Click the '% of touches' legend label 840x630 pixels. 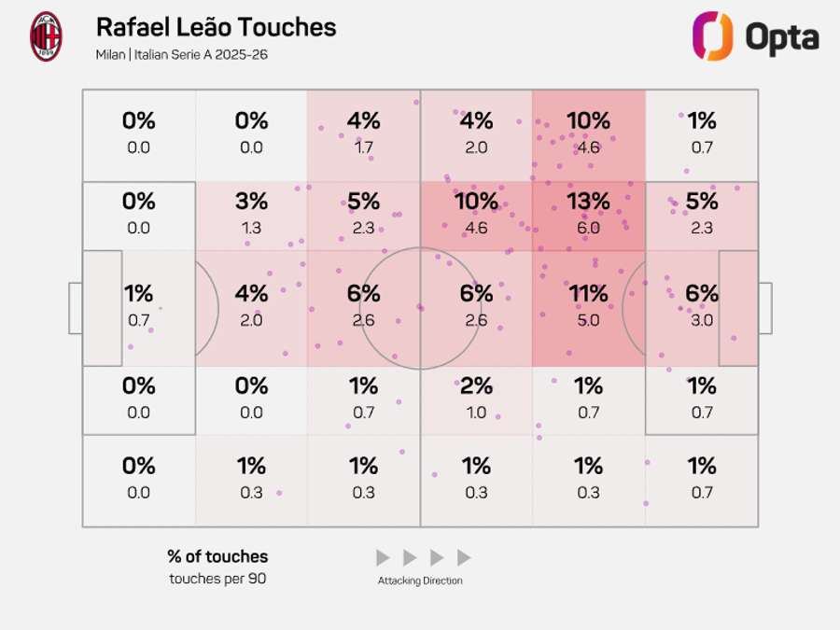coord(217,556)
